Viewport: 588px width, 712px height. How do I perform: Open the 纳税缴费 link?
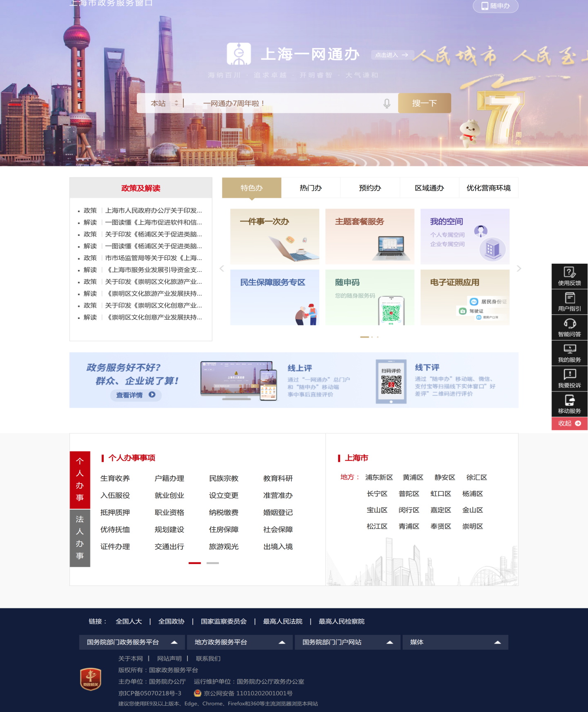[x=224, y=513]
